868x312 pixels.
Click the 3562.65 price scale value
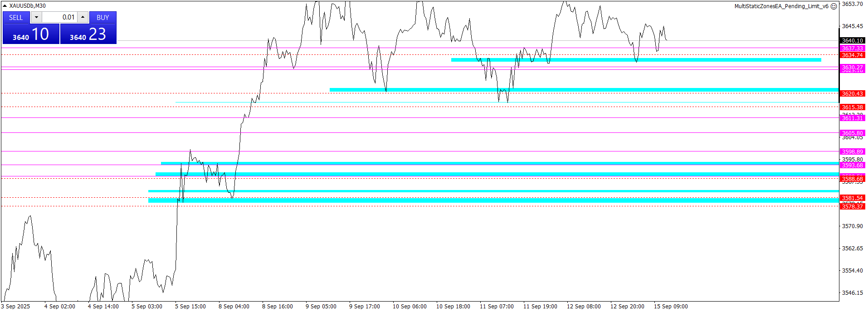pyautogui.click(x=853, y=248)
